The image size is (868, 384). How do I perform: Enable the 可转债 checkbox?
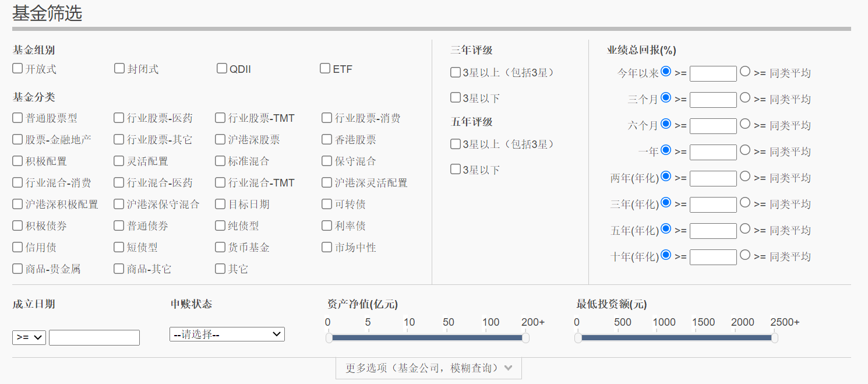point(327,205)
